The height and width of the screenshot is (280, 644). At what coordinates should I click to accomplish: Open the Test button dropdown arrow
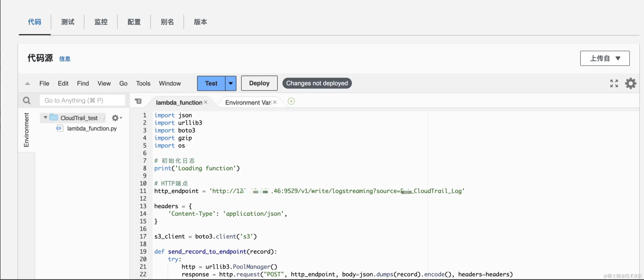pyautogui.click(x=230, y=83)
